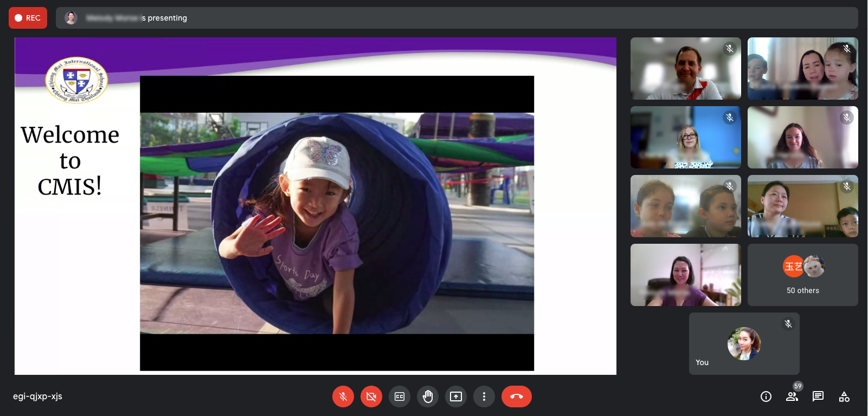Turn on your camera

point(371,396)
